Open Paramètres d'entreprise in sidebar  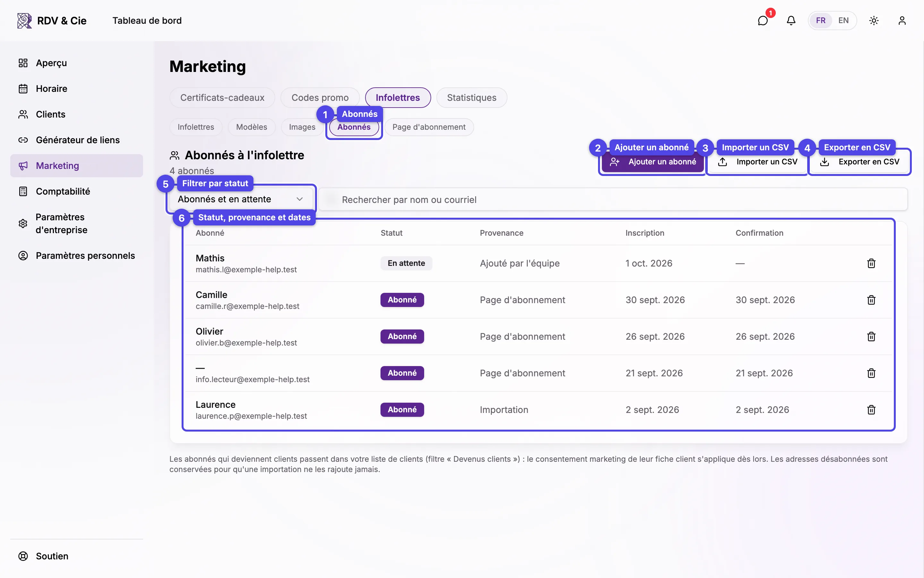(x=77, y=223)
